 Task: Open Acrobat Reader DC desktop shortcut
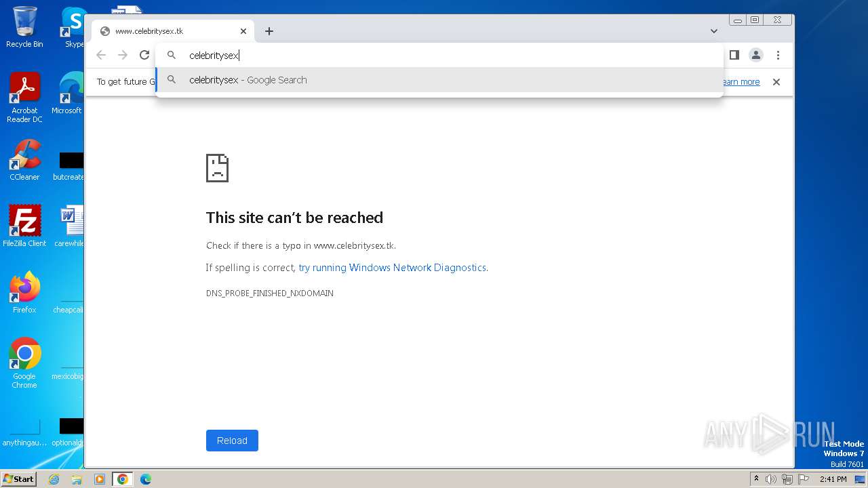pyautogui.click(x=24, y=98)
